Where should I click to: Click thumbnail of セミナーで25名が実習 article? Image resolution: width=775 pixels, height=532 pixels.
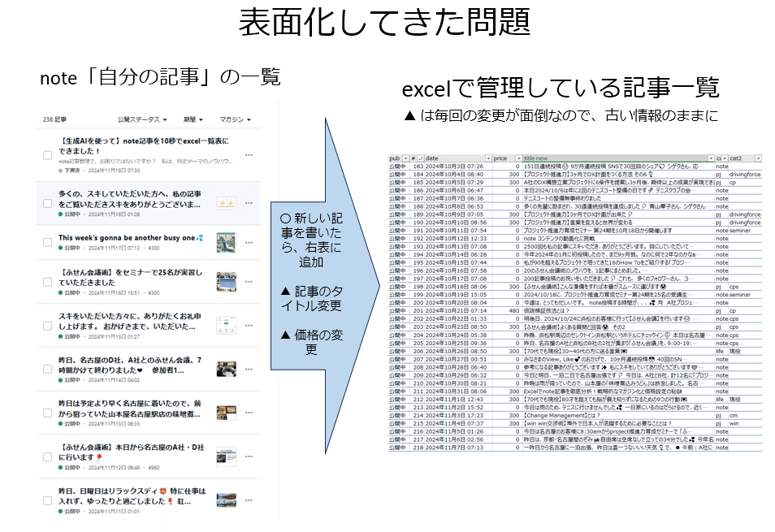pos(227,282)
